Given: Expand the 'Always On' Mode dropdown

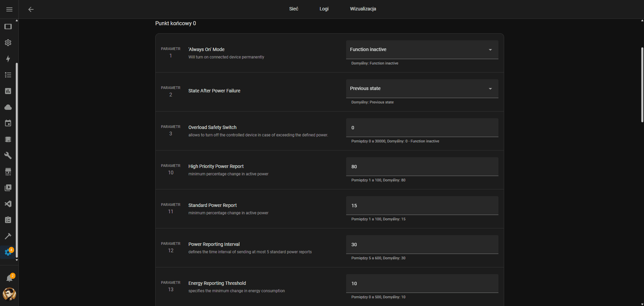Looking at the screenshot, I should tap(422, 50).
